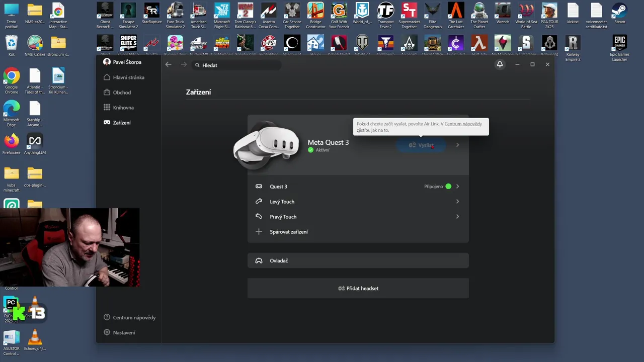Screen dimensions: 644x362
Task: Expand the Levý Touch row chevron
Action: [457, 202]
